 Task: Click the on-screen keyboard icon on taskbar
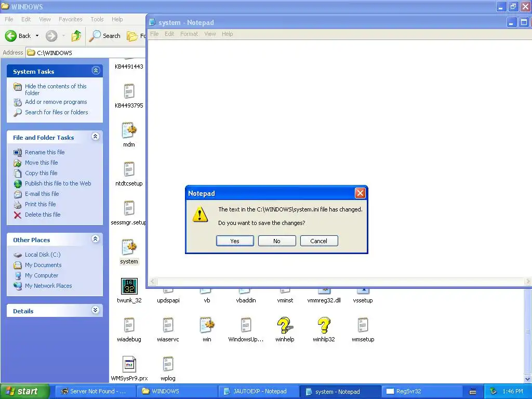pyautogui.click(x=473, y=392)
